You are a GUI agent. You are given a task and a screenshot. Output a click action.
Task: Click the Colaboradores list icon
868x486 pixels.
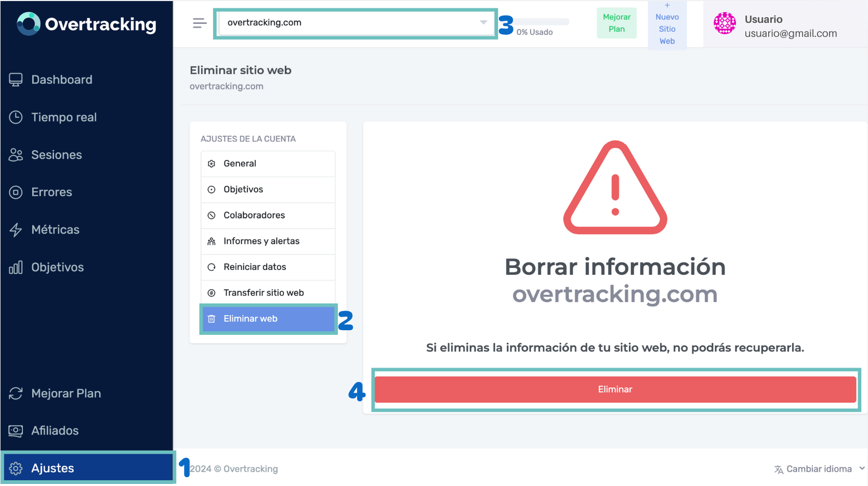point(212,215)
